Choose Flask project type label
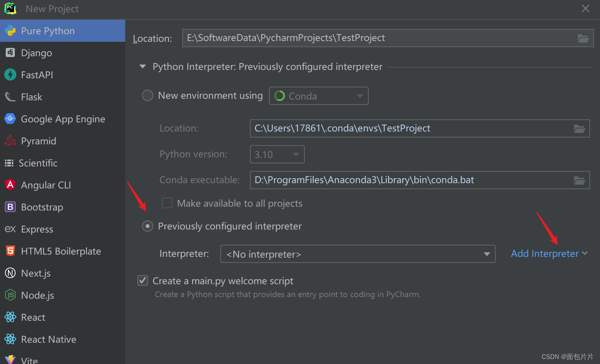 [32, 97]
